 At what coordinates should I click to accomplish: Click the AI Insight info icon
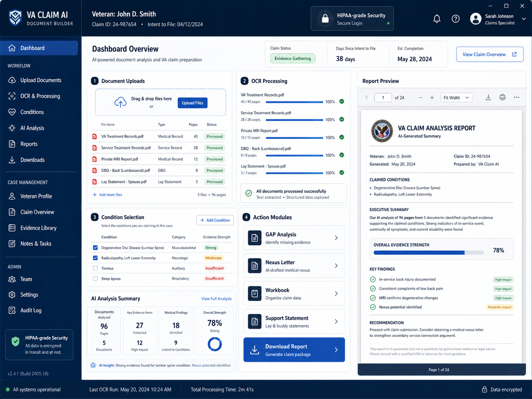93,365
